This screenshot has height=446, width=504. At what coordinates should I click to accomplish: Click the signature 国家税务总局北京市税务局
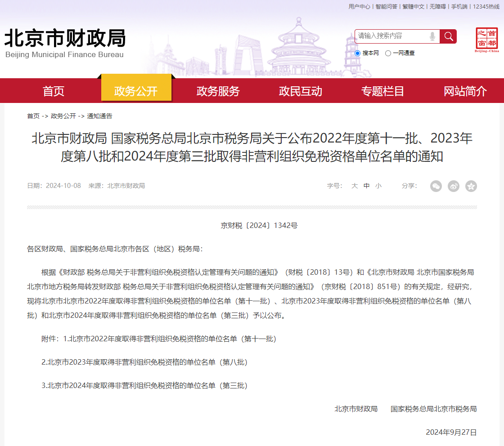434,409
